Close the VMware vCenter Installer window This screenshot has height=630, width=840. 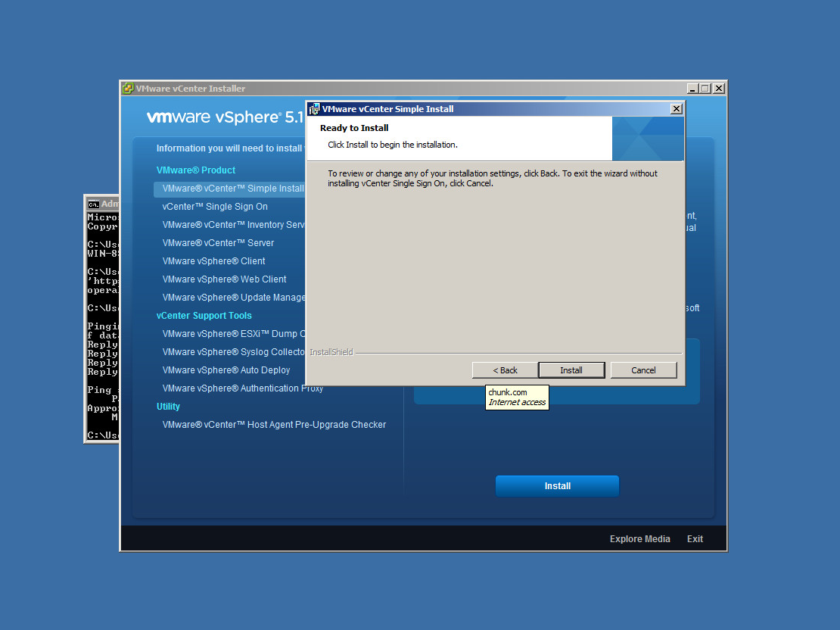click(719, 89)
